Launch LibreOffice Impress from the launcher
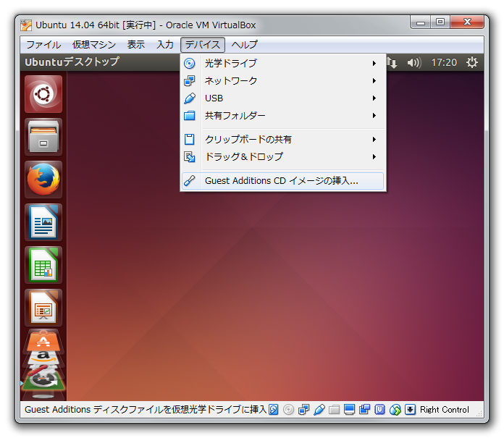Image resolution: width=504 pixels, height=438 pixels. (x=43, y=308)
